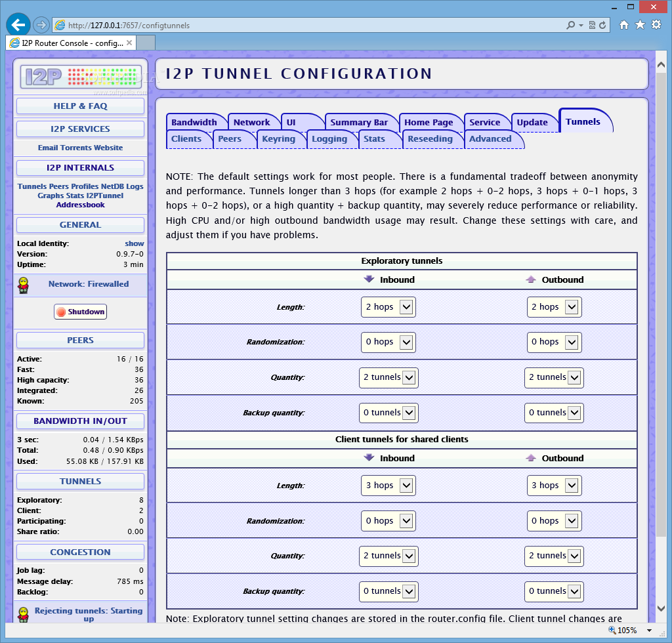Viewport: 672px width, 643px height.
Task: Open Client Outbound Length 3 hops dropdown
Action: (554, 486)
